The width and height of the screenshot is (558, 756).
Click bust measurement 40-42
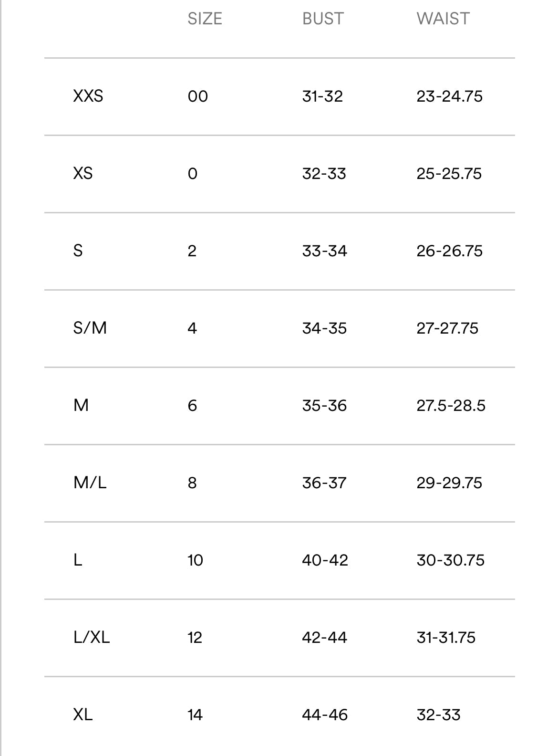[325, 560]
